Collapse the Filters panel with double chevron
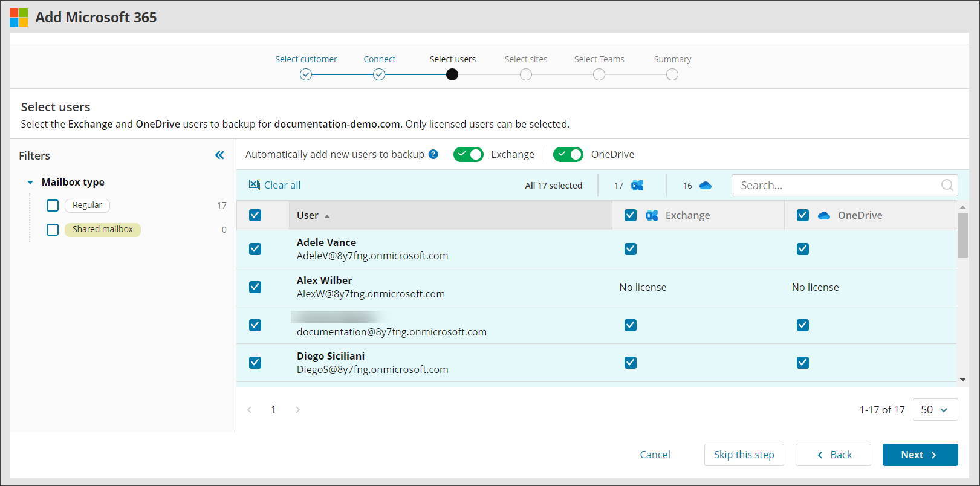The image size is (980, 486). [x=219, y=155]
